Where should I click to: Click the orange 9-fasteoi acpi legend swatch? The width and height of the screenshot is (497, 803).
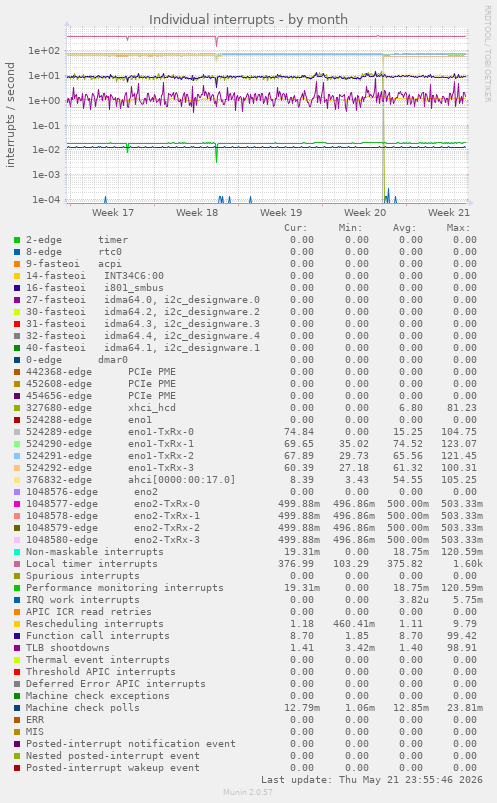17,264
